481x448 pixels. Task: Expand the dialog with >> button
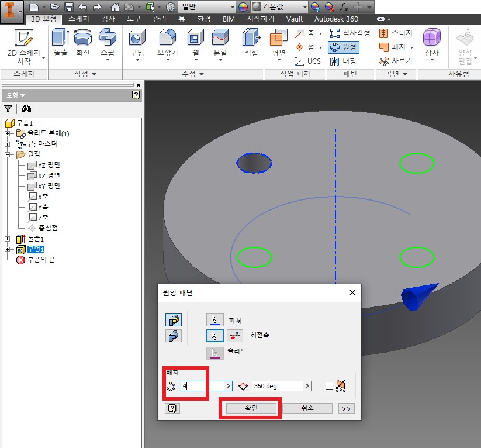tap(347, 409)
